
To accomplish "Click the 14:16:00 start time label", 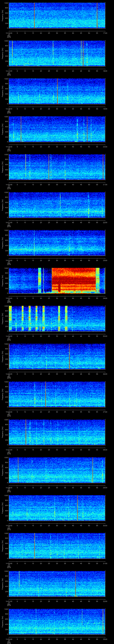I will tap(9, 33).
